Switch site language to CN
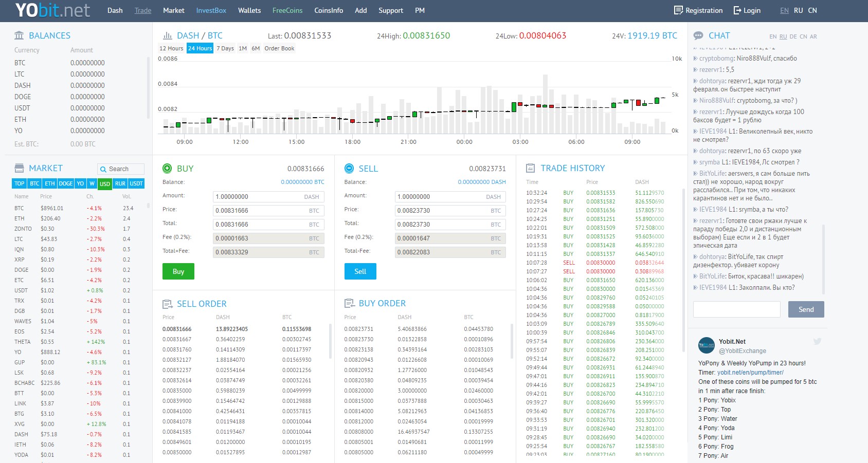Screen dimensions: 868x463 (x=812, y=10)
